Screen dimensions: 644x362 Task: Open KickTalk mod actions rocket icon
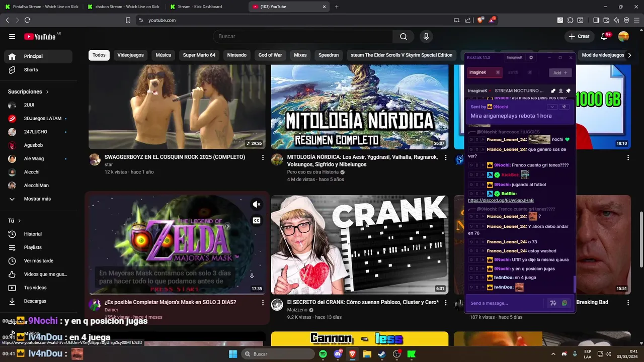point(553,90)
